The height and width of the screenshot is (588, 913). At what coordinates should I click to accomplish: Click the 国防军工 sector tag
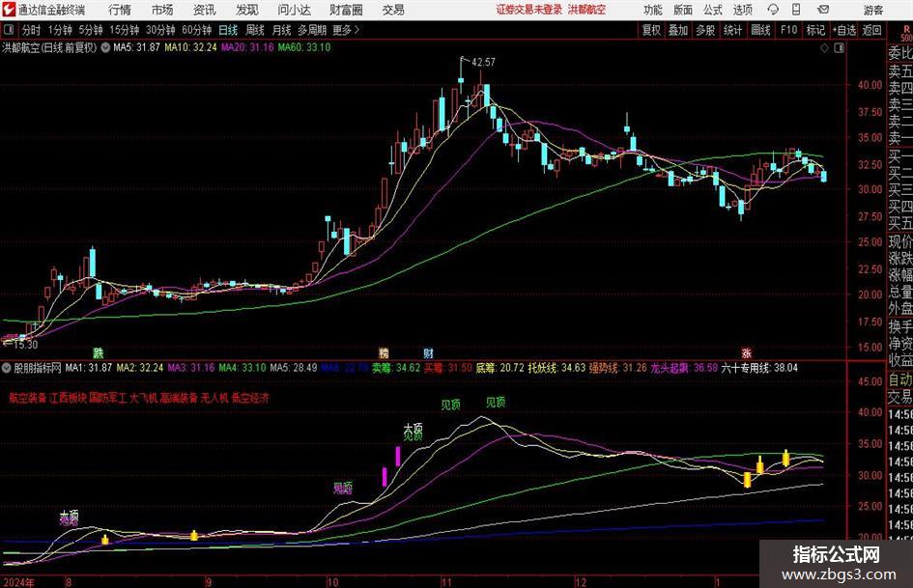[107, 398]
